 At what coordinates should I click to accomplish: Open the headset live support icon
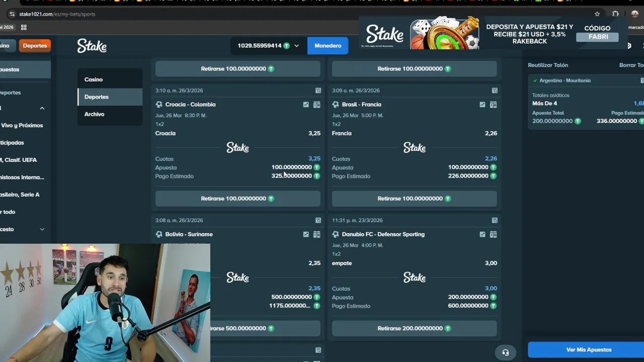(x=505, y=352)
